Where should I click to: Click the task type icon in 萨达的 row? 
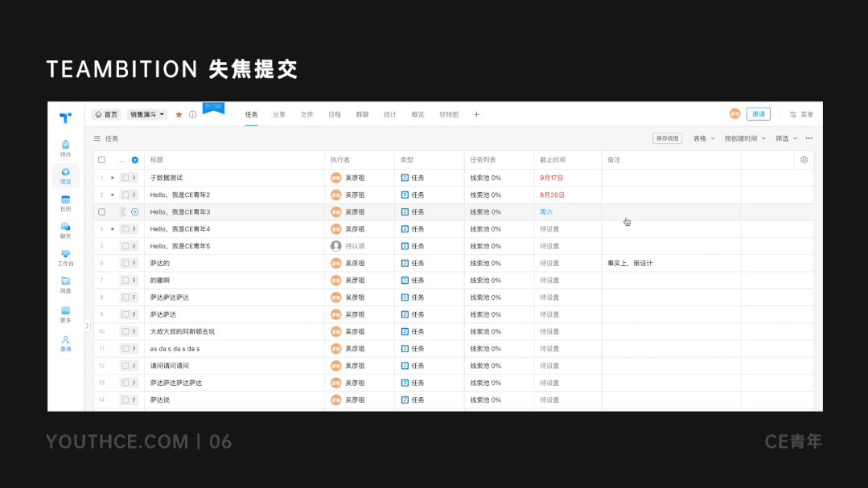point(405,264)
